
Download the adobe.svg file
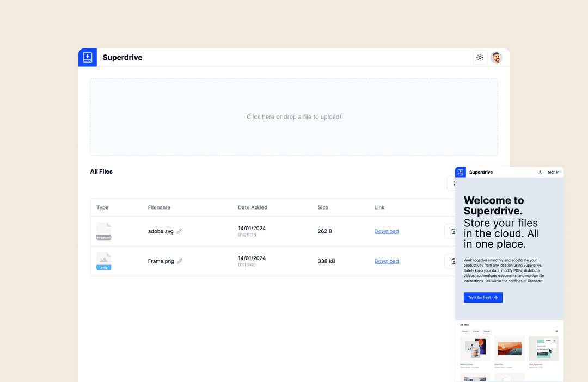[x=386, y=231]
